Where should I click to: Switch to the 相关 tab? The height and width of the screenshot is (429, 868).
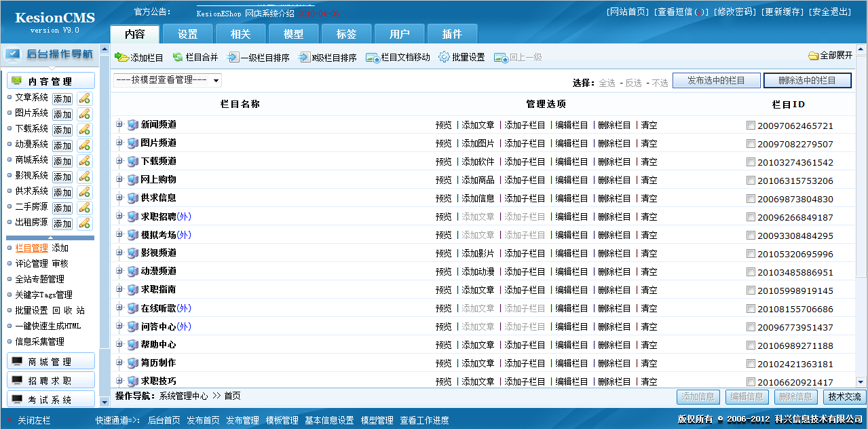pos(240,34)
